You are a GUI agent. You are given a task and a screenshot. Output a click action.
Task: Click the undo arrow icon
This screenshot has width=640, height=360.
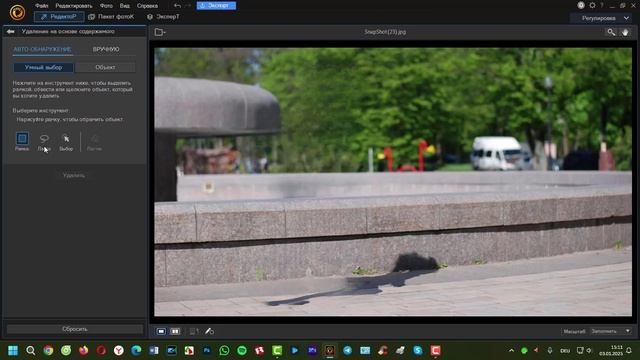(x=177, y=6)
